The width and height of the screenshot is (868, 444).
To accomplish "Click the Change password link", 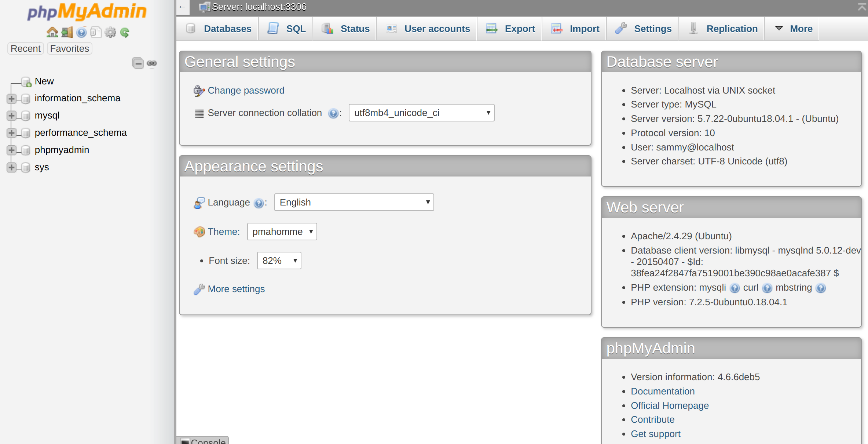I will (x=246, y=90).
